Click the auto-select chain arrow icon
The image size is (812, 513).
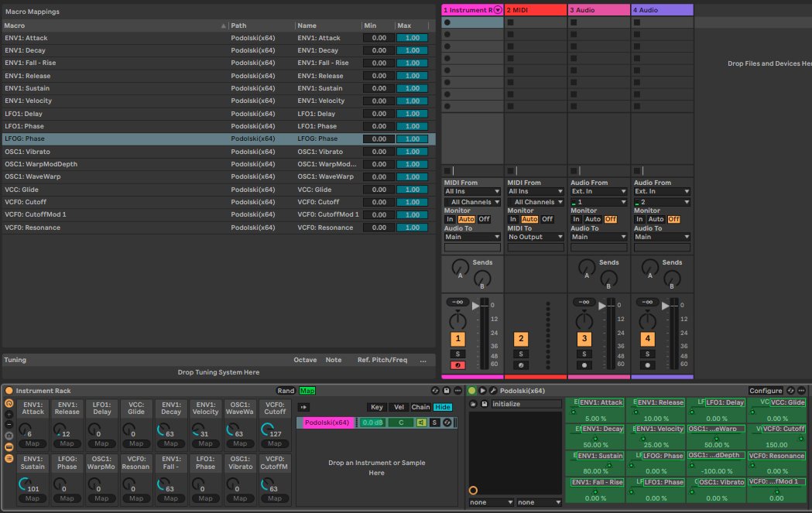coord(303,408)
